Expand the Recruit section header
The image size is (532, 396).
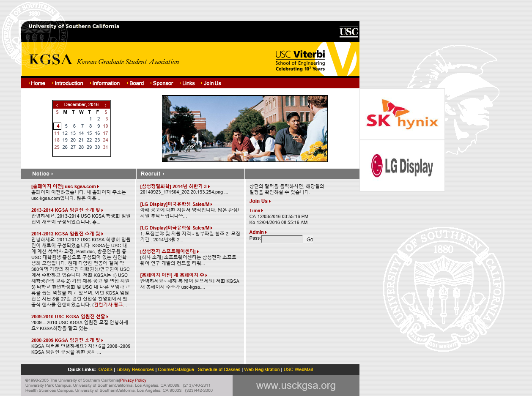pyautogui.click(x=152, y=174)
